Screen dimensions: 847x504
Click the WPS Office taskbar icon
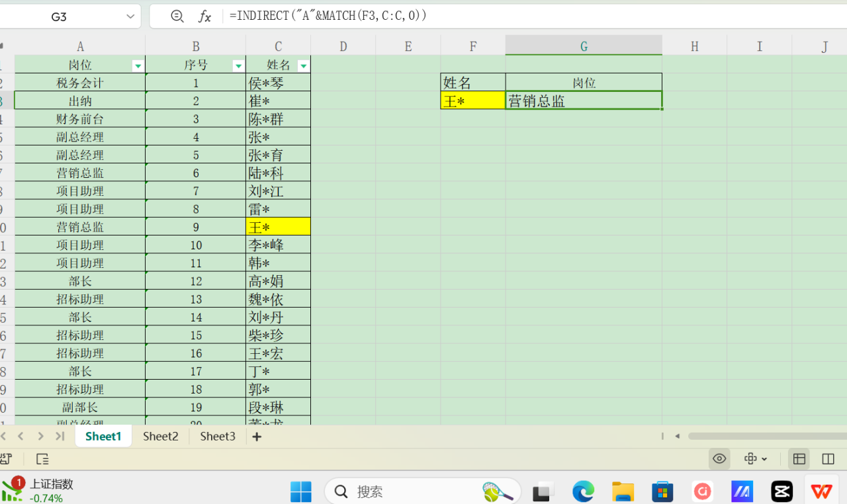(822, 491)
